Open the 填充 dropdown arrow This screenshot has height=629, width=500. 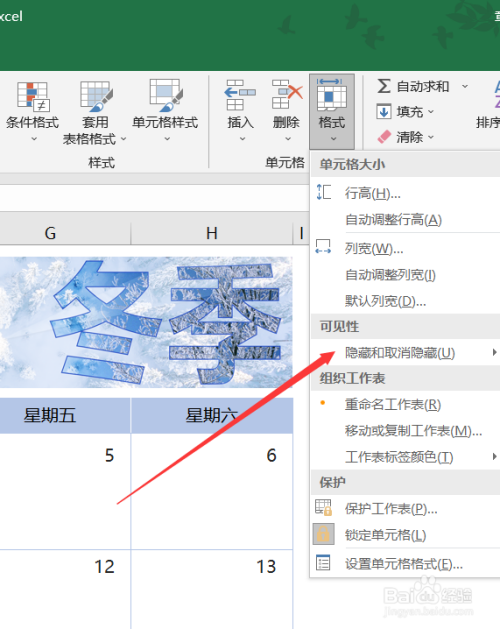431,111
